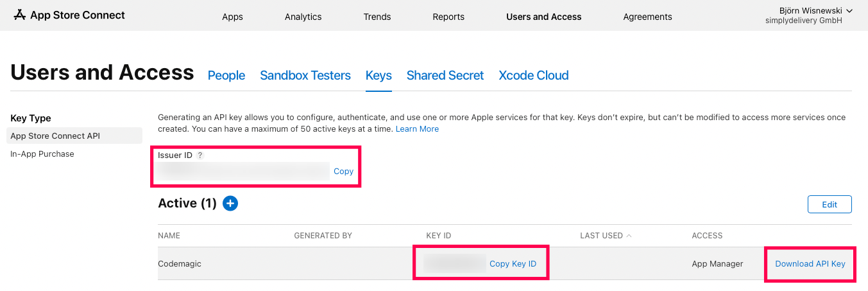Select App Store Connect API key type
Image resolution: width=868 pixels, height=291 pixels.
[55, 136]
